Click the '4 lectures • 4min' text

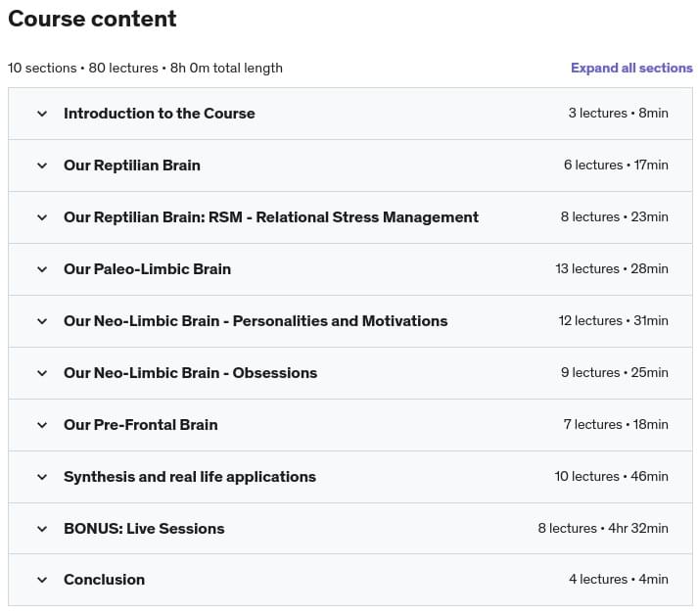[x=619, y=580]
